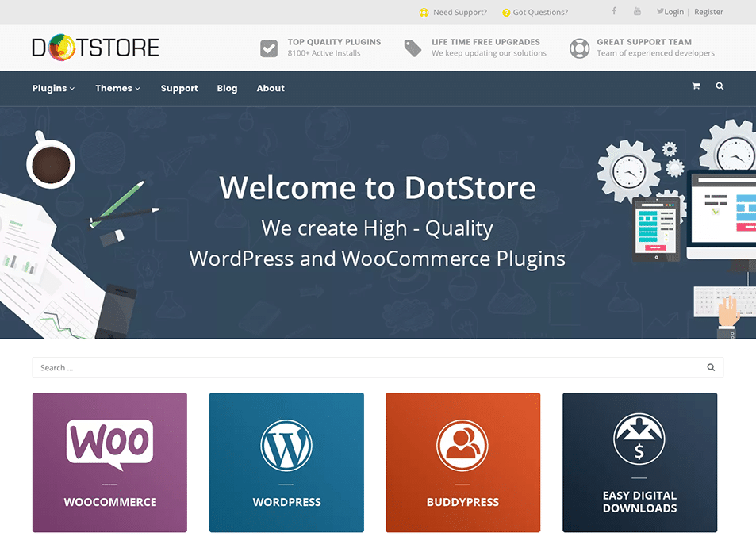Go to the Blog section

pyautogui.click(x=227, y=88)
